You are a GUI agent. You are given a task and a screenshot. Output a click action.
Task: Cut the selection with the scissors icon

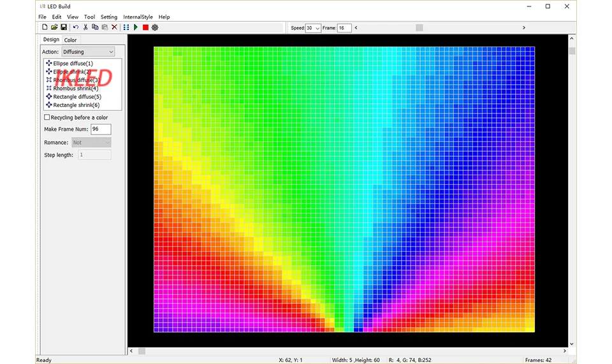(x=85, y=27)
